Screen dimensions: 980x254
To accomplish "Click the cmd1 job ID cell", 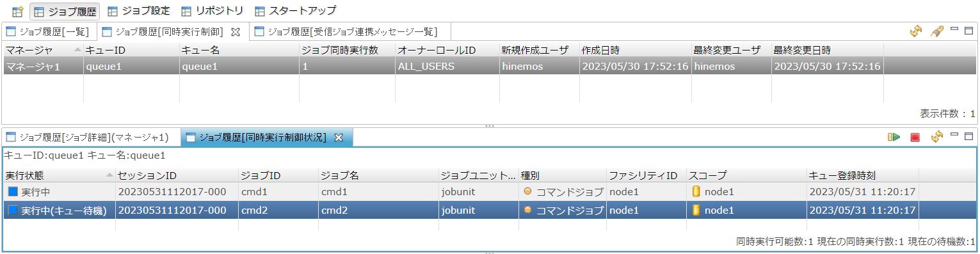I will [x=278, y=191].
